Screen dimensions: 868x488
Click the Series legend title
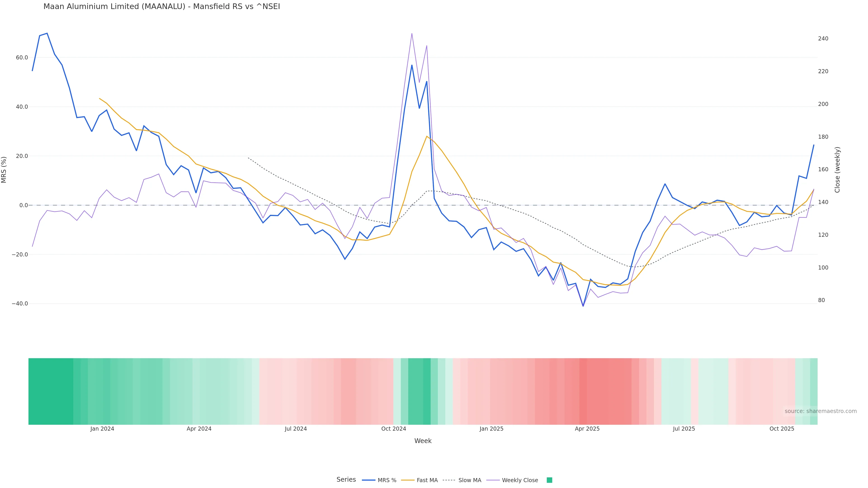coord(346,480)
